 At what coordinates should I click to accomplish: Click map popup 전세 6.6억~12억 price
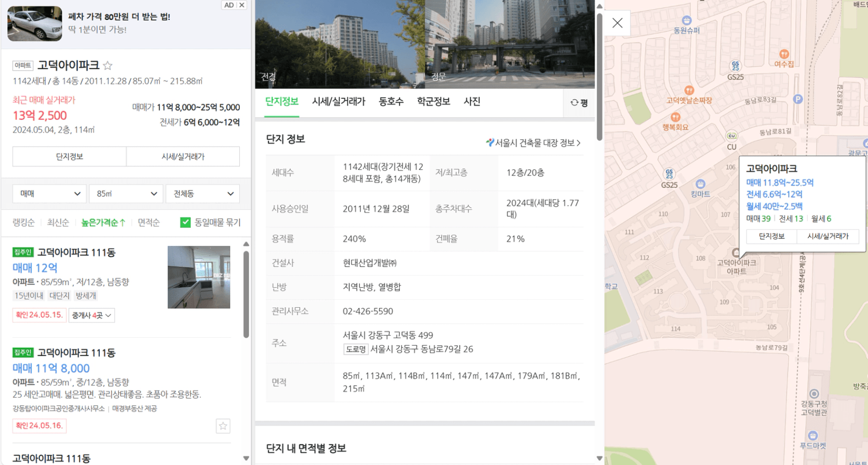(774, 194)
